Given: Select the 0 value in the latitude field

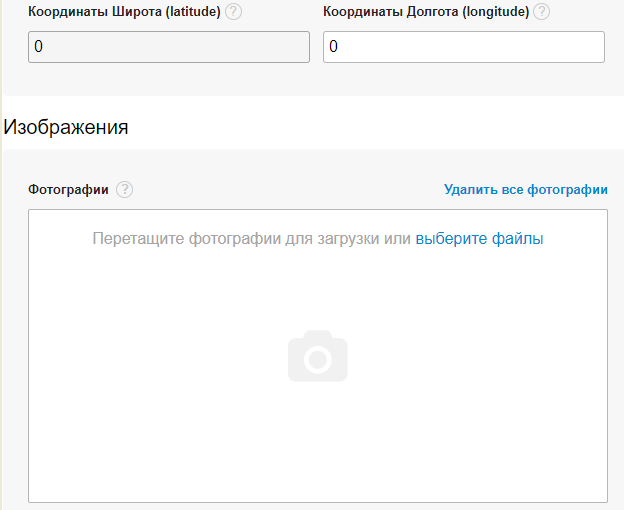Looking at the screenshot, I should click(x=38, y=47).
